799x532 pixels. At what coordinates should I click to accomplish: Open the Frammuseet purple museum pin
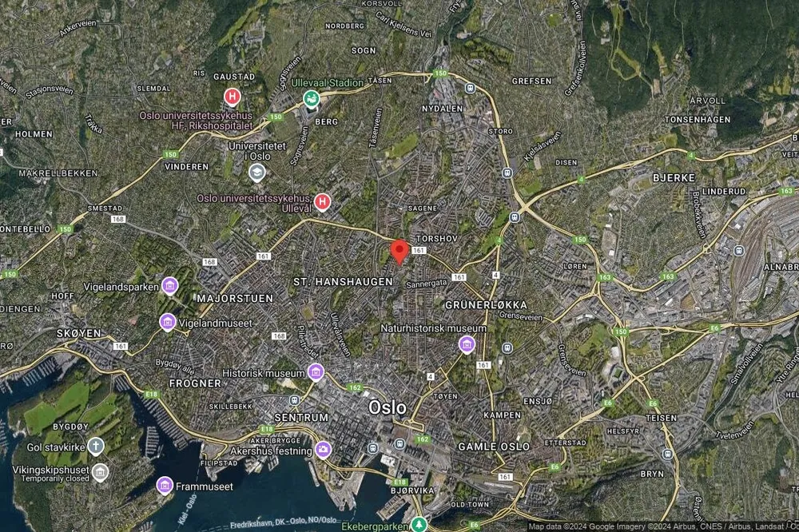coord(165,485)
